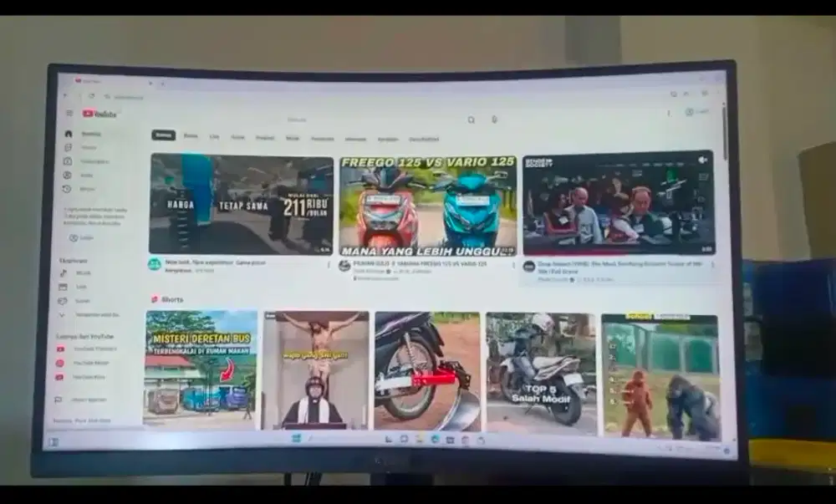The image size is (836, 504).
Task: Open options menu for the 211 Ribu video
Action: pos(329,265)
